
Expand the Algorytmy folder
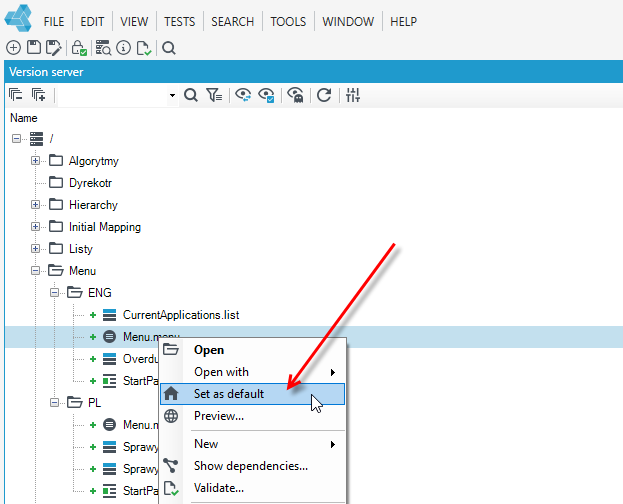pos(35,161)
